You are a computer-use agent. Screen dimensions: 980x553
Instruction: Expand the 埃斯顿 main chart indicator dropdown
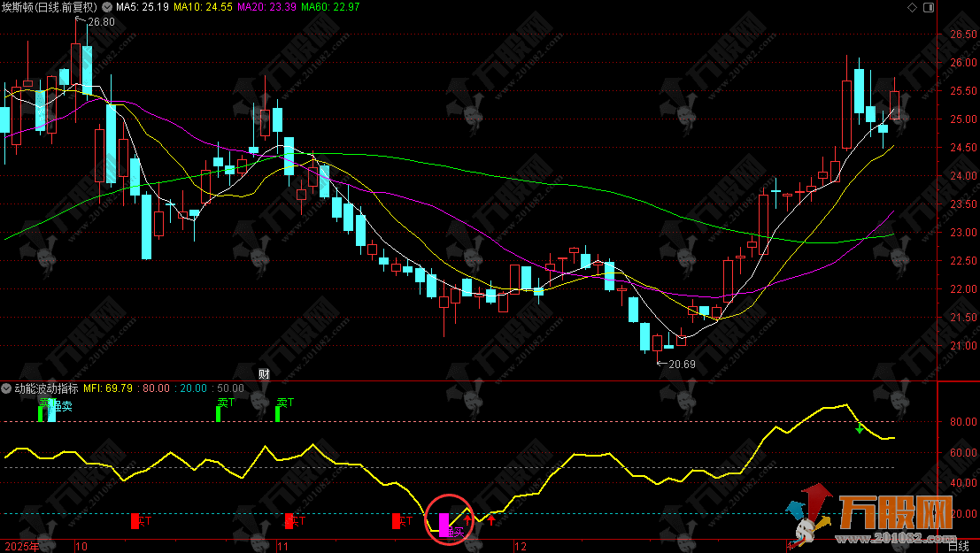108,7
